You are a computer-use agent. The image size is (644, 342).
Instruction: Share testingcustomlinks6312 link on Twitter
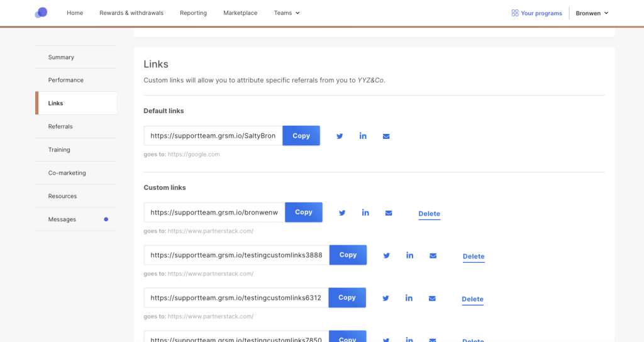point(386,298)
